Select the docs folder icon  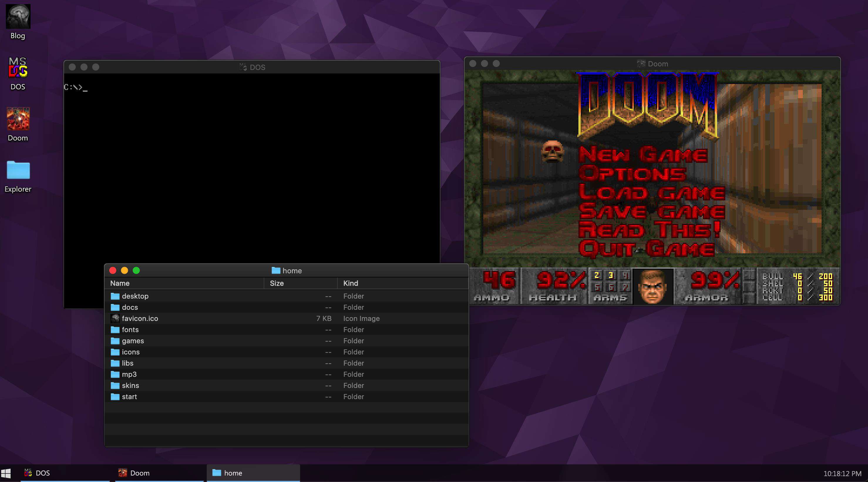[115, 307]
